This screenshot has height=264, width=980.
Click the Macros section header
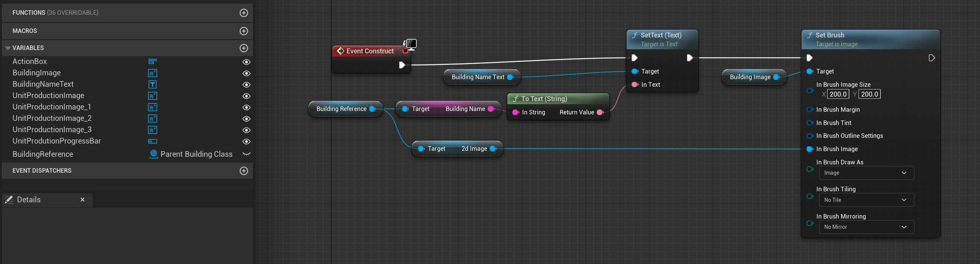click(x=128, y=31)
